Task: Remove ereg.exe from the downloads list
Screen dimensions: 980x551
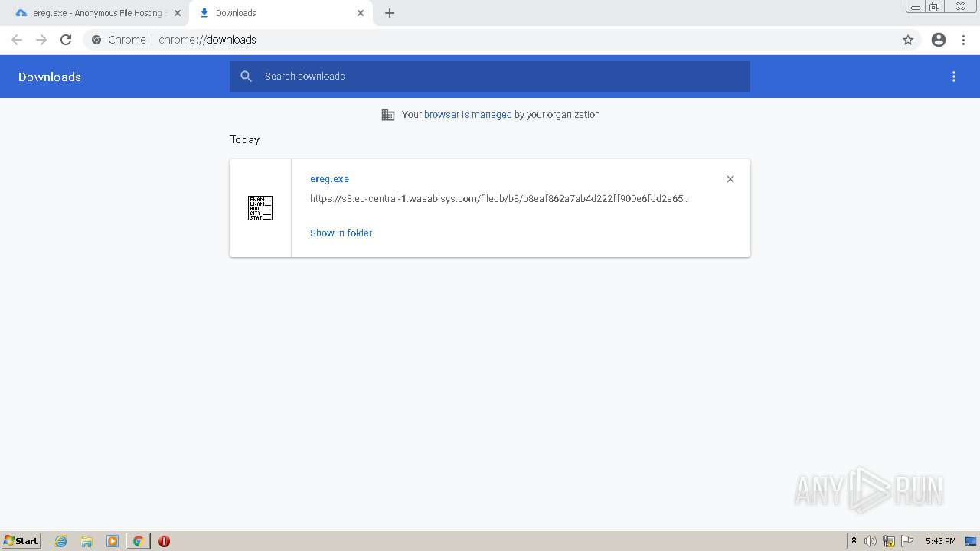Action: (x=730, y=179)
